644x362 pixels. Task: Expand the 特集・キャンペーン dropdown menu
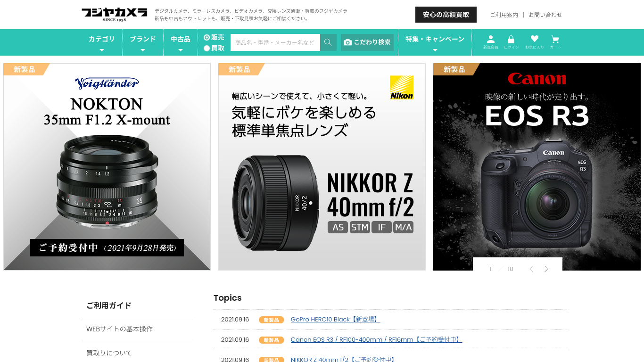click(x=435, y=42)
